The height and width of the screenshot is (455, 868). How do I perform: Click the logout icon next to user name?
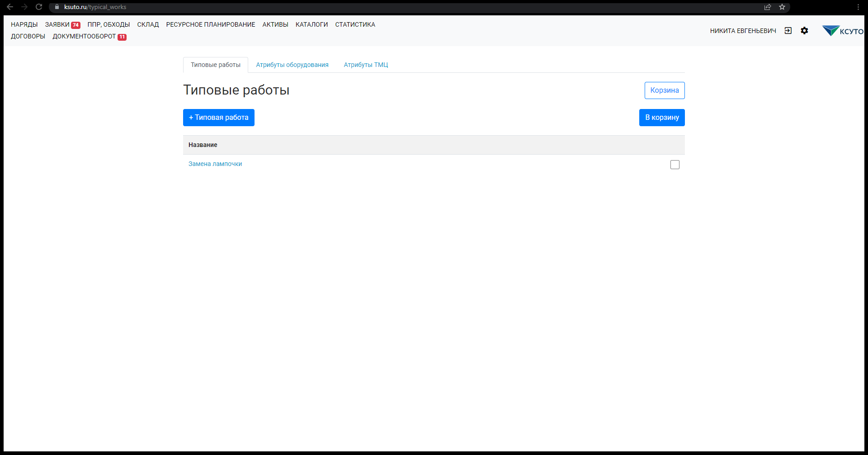[788, 31]
